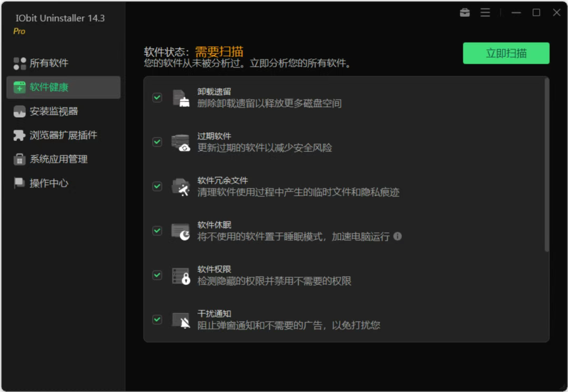The image size is (568, 392).
Task: Open 操作中心 from sidebar
Action: [x=64, y=183]
